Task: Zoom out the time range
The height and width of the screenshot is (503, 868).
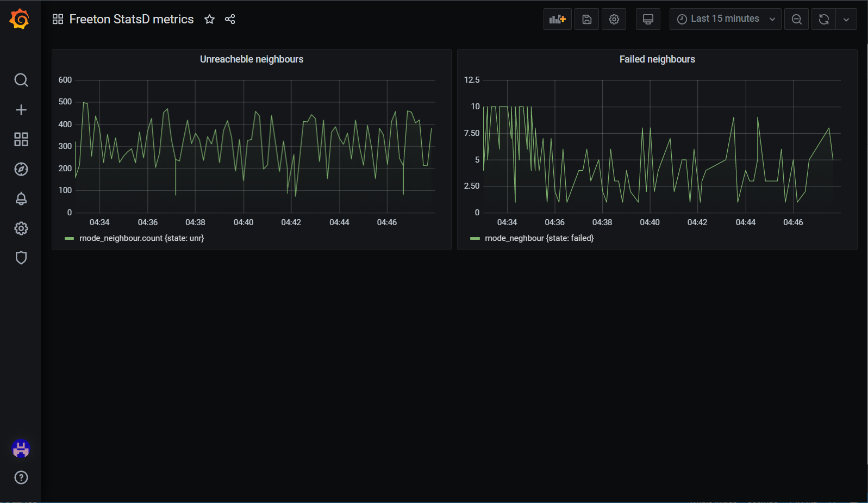Action: [797, 19]
